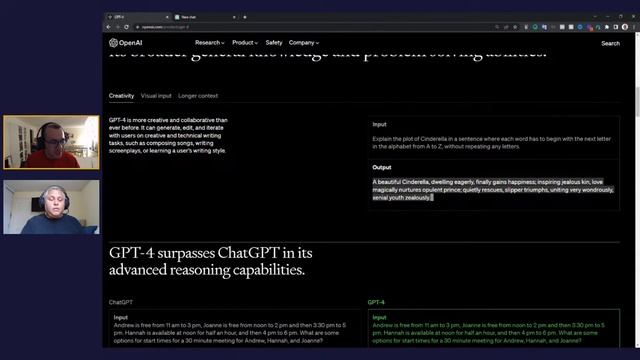Click the share icon in the address bar
This screenshot has height=360, width=640.
coord(506,27)
